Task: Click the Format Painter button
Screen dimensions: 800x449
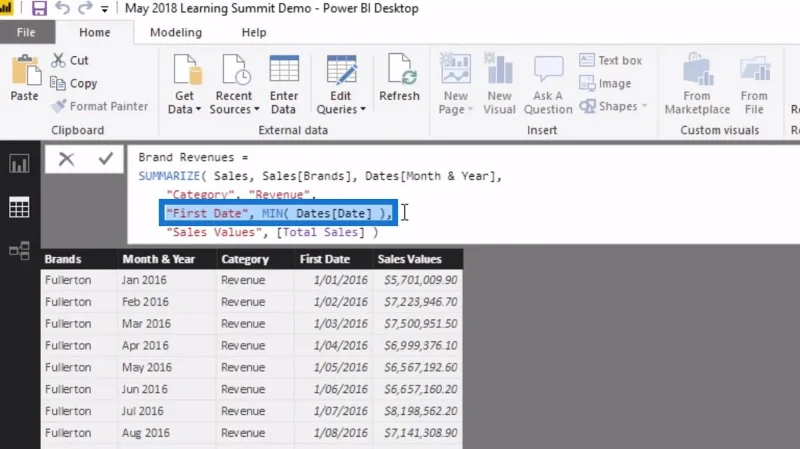Action: point(99,106)
